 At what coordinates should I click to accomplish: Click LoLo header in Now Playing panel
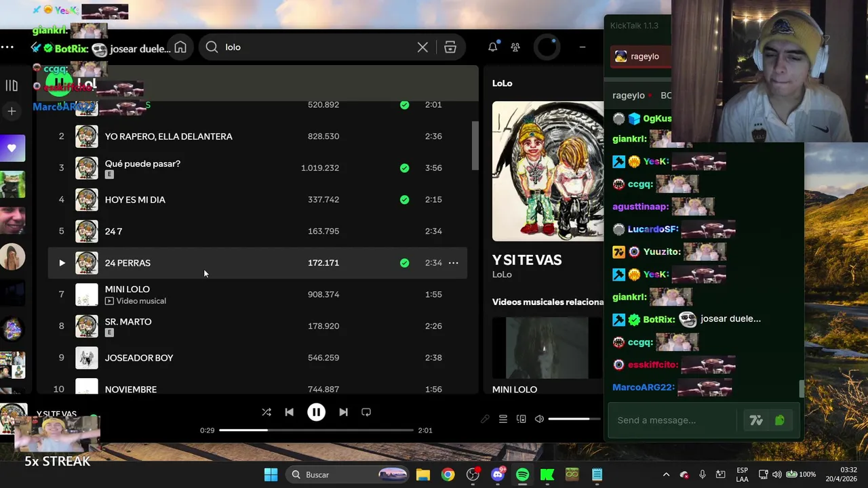502,83
